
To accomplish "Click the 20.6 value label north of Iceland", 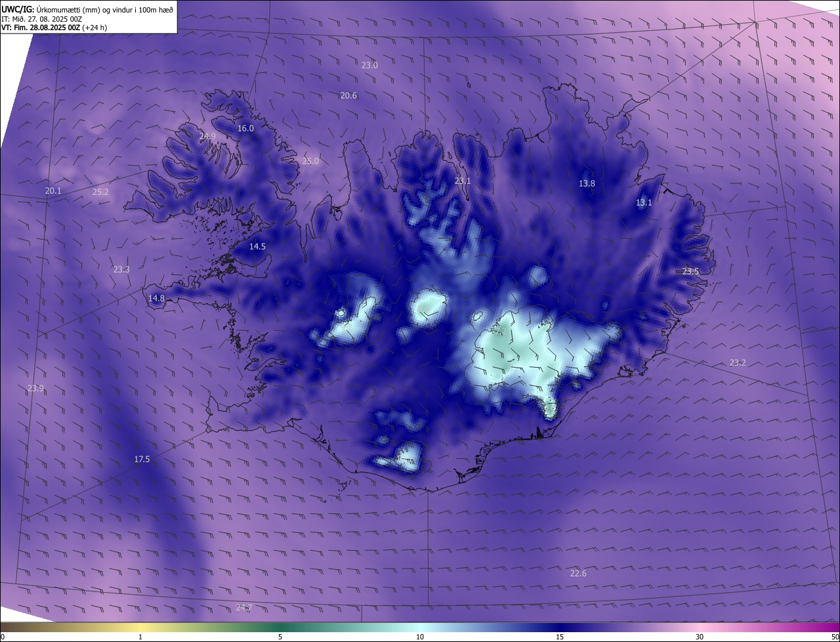I will pyautogui.click(x=348, y=95).
